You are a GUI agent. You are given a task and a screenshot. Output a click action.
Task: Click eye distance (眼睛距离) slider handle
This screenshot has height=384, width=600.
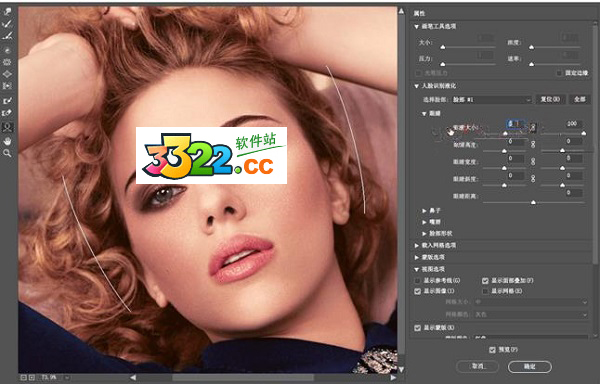click(533, 202)
